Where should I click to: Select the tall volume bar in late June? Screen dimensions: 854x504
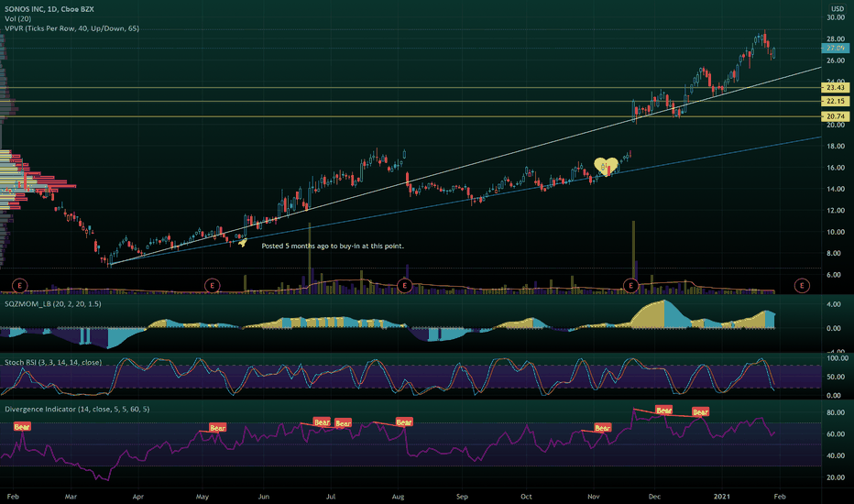coord(310,258)
